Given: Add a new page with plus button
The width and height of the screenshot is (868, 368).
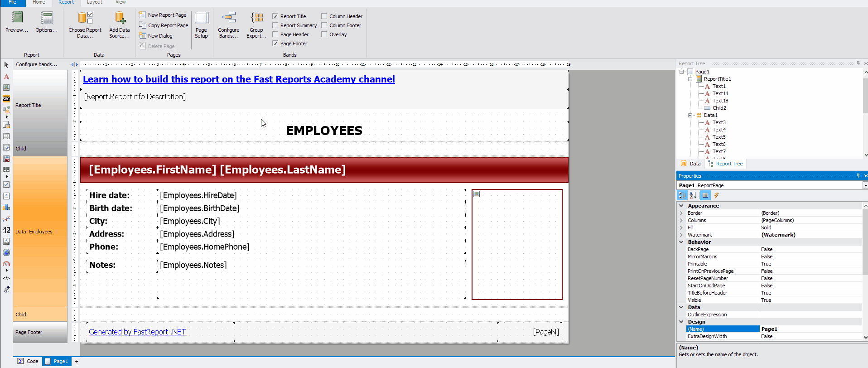Looking at the screenshot, I should pyautogui.click(x=77, y=361).
